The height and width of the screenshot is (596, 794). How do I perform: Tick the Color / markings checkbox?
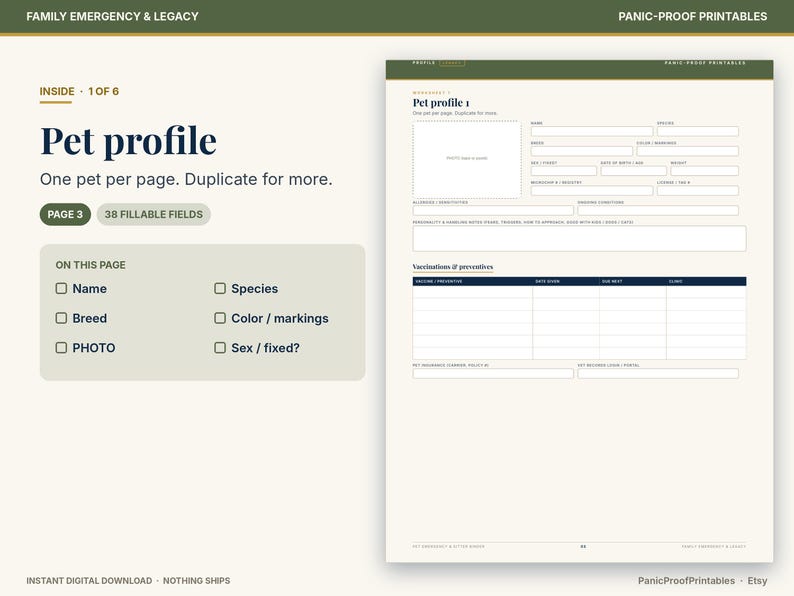220,318
